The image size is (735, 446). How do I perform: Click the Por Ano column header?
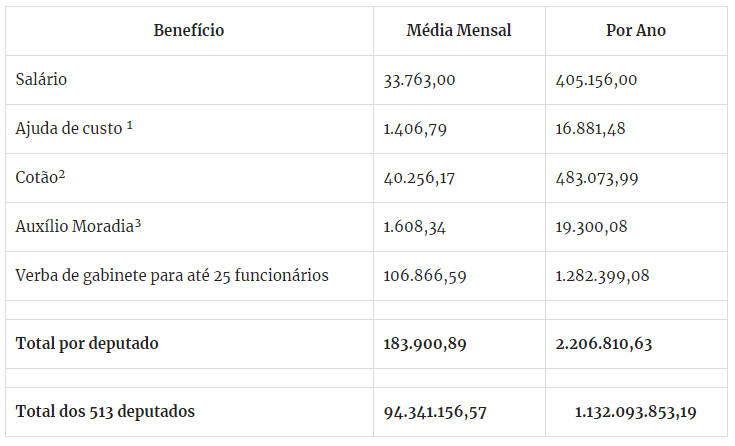coord(636,30)
